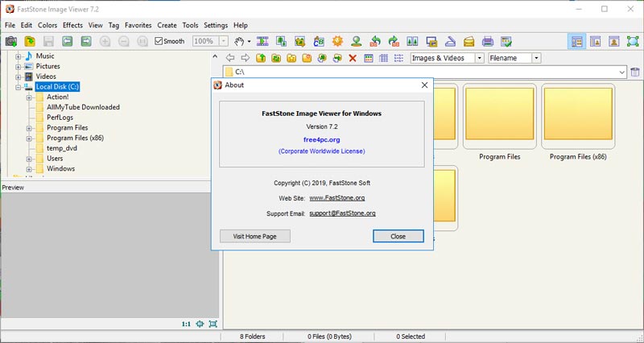Click the Open file folder icon
Image resolution: width=644 pixels, height=343 pixels.
(30, 41)
